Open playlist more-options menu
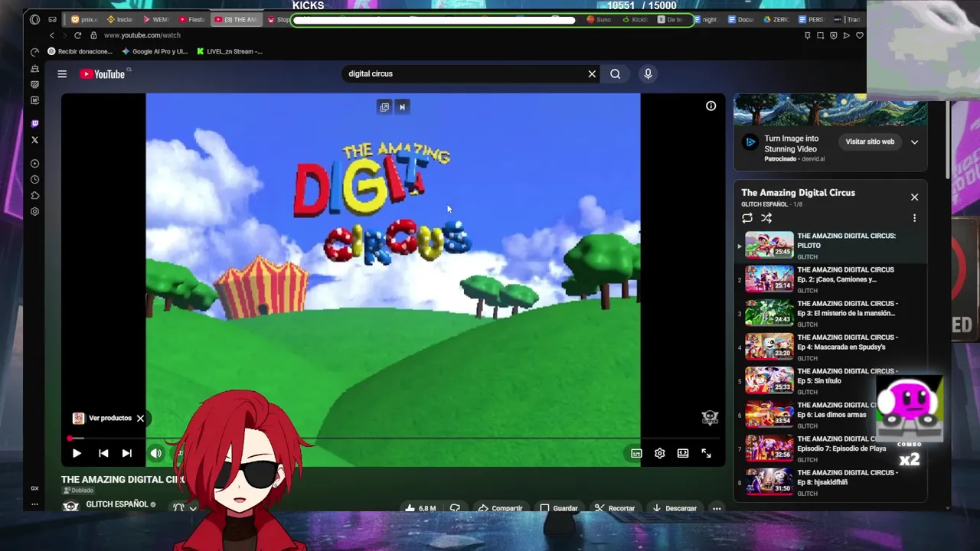Screen dimensions: 980x551 914,218
